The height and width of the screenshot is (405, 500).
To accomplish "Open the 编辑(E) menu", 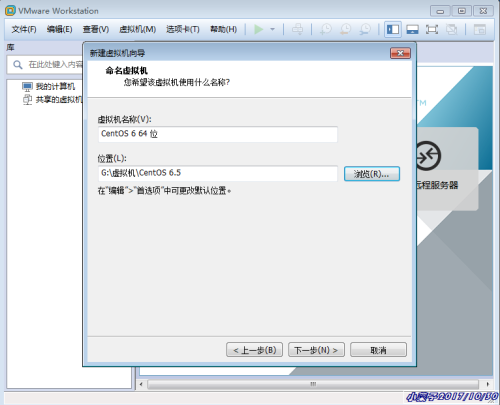I will click(59, 29).
